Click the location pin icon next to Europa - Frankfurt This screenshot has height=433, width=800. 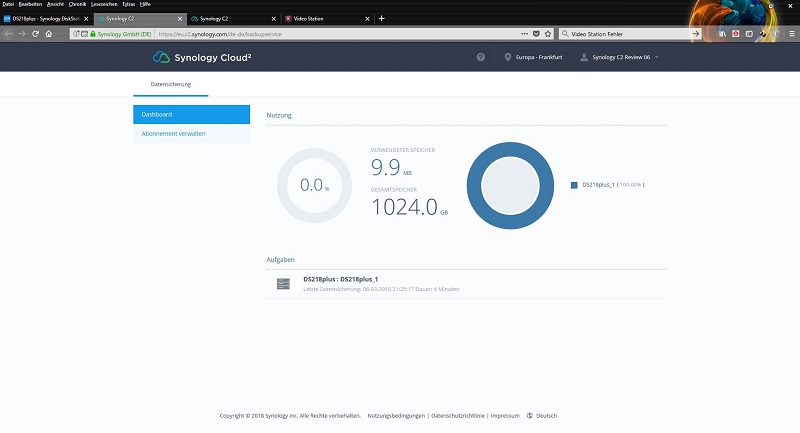[508, 57]
